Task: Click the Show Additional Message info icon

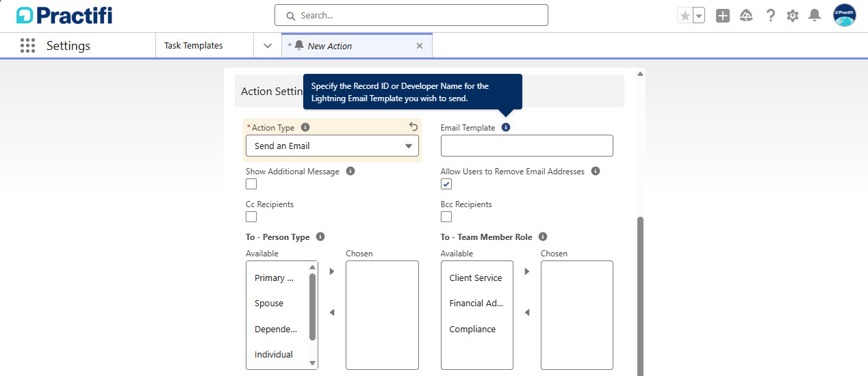Action: click(350, 171)
